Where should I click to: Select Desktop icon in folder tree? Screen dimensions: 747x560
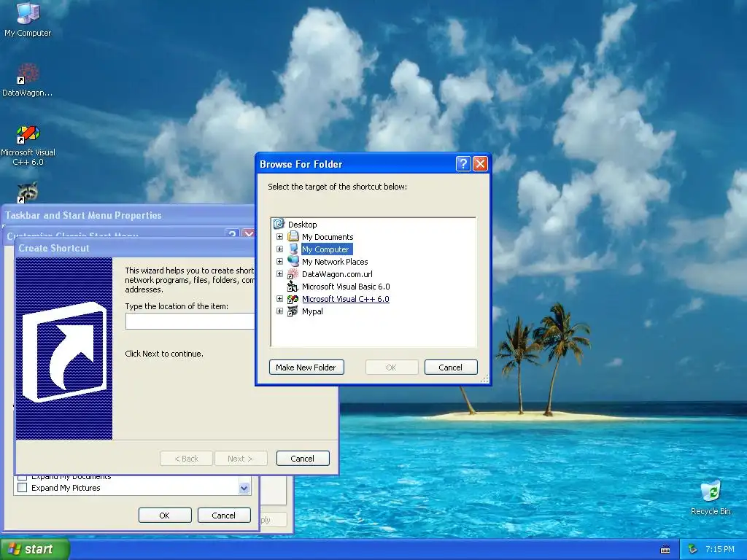pyautogui.click(x=279, y=224)
